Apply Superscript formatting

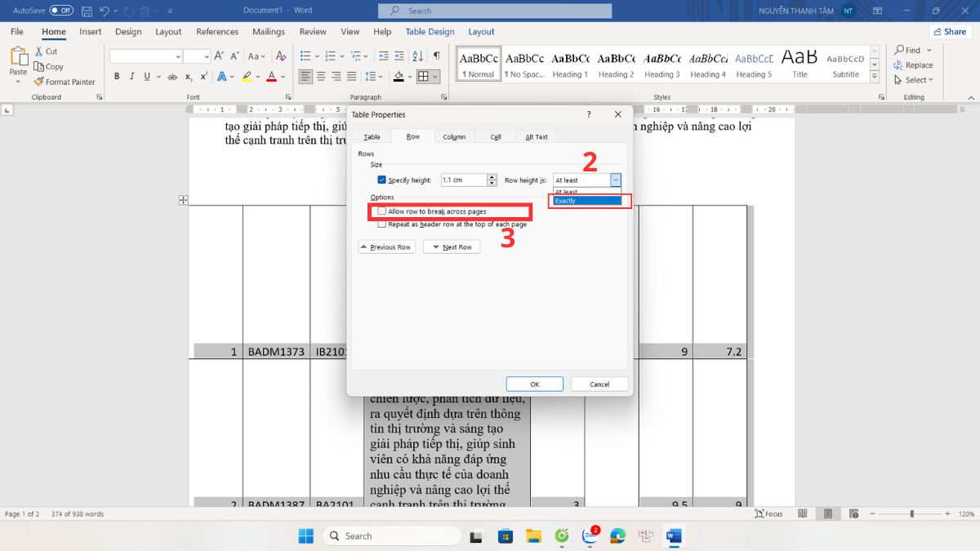click(203, 77)
